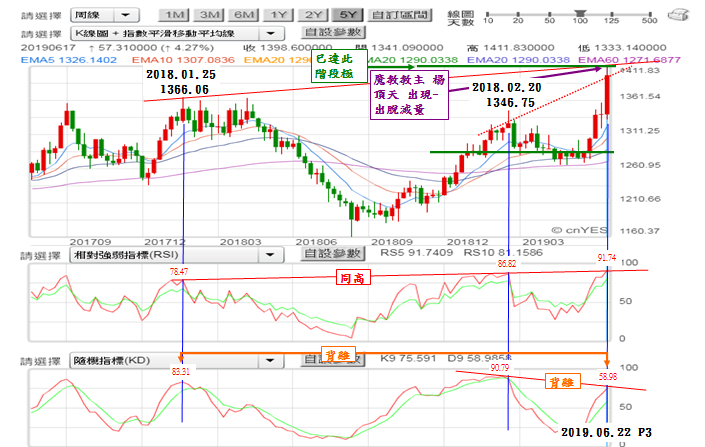The height and width of the screenshot is (447, 705).
Task: Open the 隨機指標(KD) indicator dropdown
Action: pyautogui.click(x=177, y=361)
